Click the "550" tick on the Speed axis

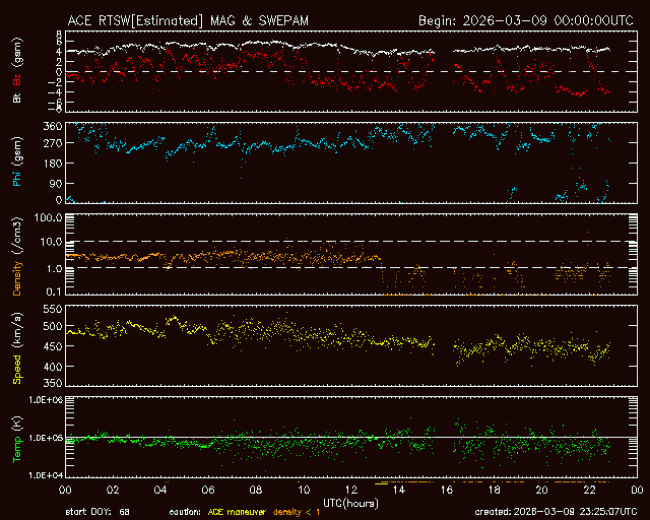click(x=53, y=309)
